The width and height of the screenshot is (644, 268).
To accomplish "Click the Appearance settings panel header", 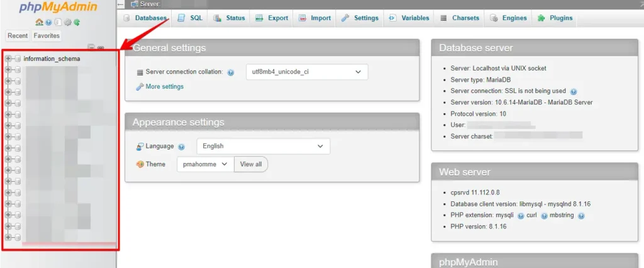I will (272, 122).
